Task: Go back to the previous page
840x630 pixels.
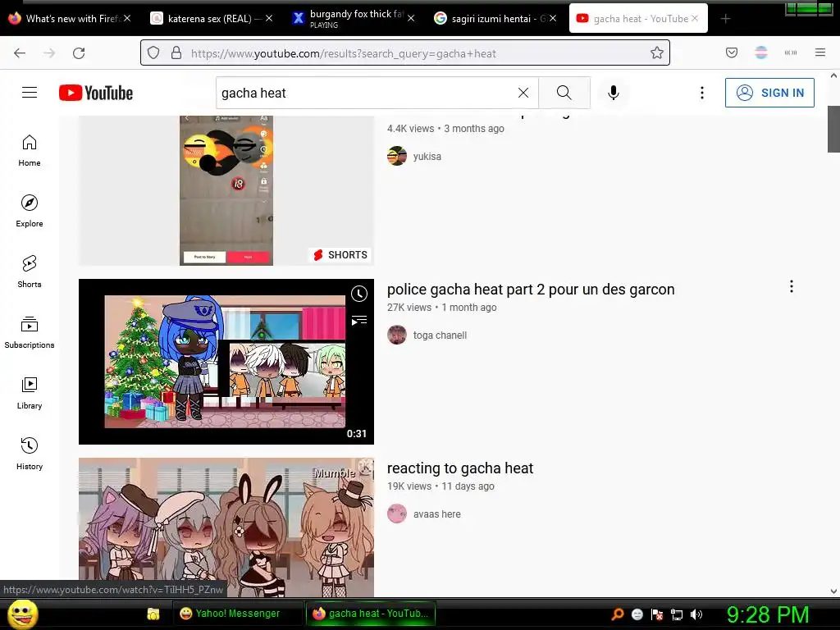Action: (x=20, y=53)
